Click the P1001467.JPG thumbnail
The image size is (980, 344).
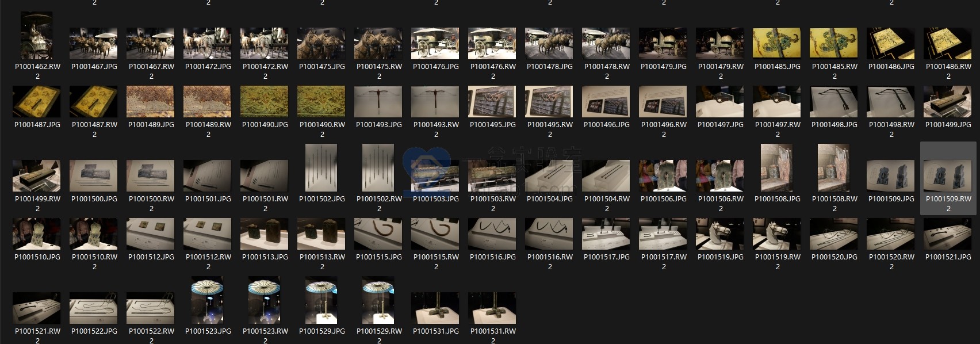[x=94, y=44]
